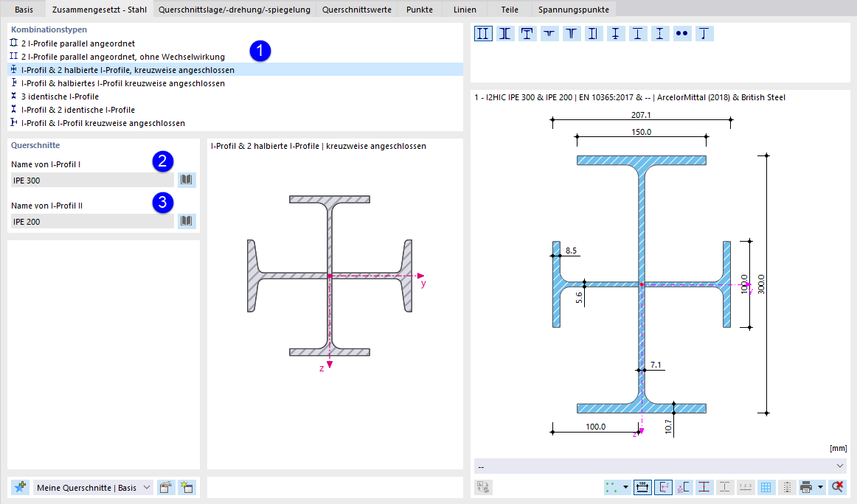
Task: Create new favorites list with star-window icon
Action: tap(187, 487)
